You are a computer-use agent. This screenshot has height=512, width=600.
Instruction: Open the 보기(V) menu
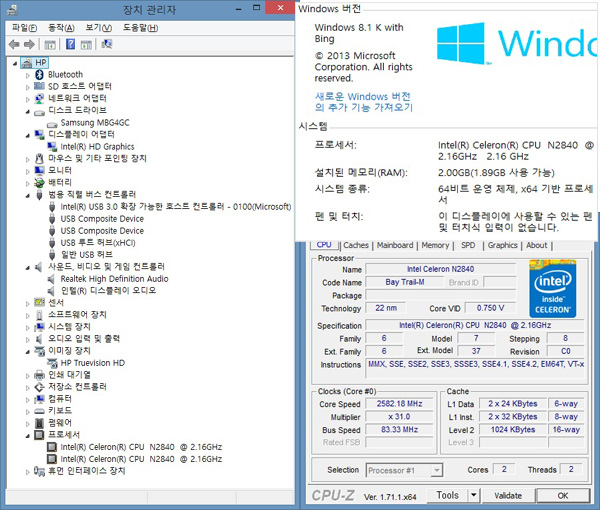[x=98, y=28]
